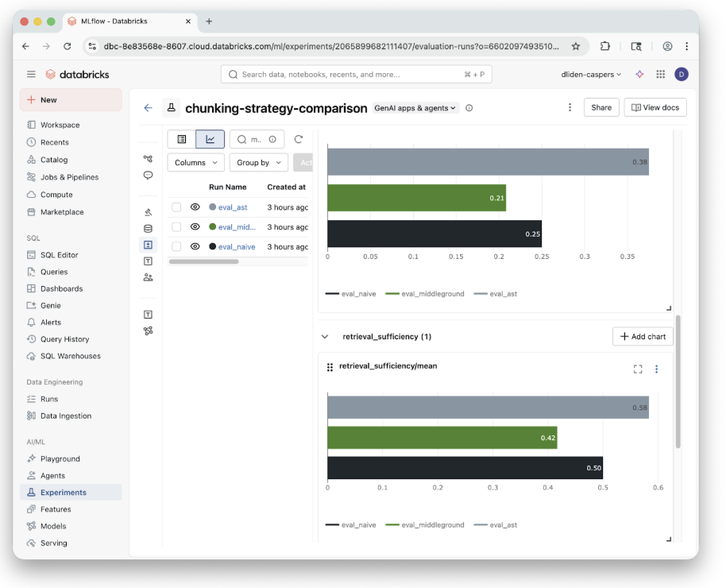
Task: Go to Models in sidebar
Action: click(x=53, y=526)
